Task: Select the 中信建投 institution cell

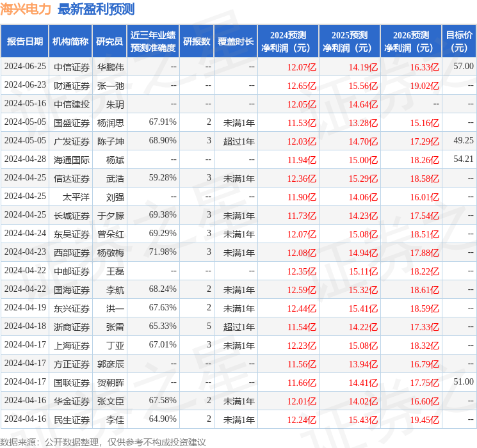Action: click(x=72, y=104)
